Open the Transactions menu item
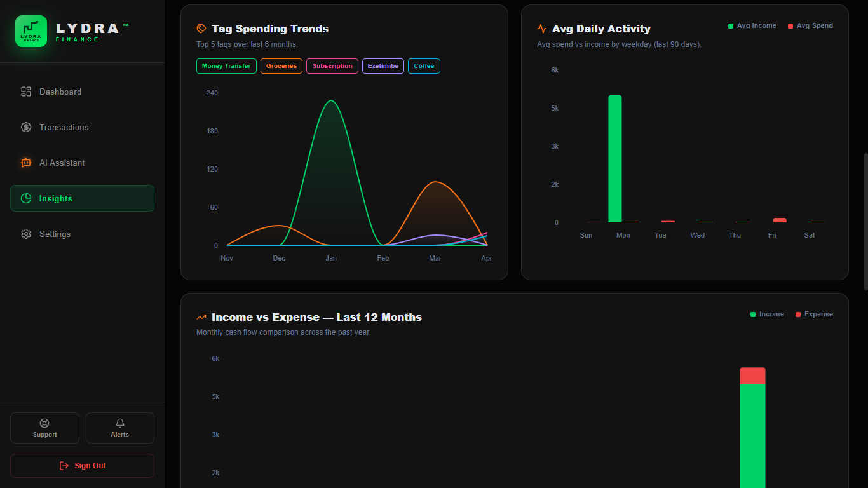Viewport: 868px width, 488px height. tap(64, 127)
